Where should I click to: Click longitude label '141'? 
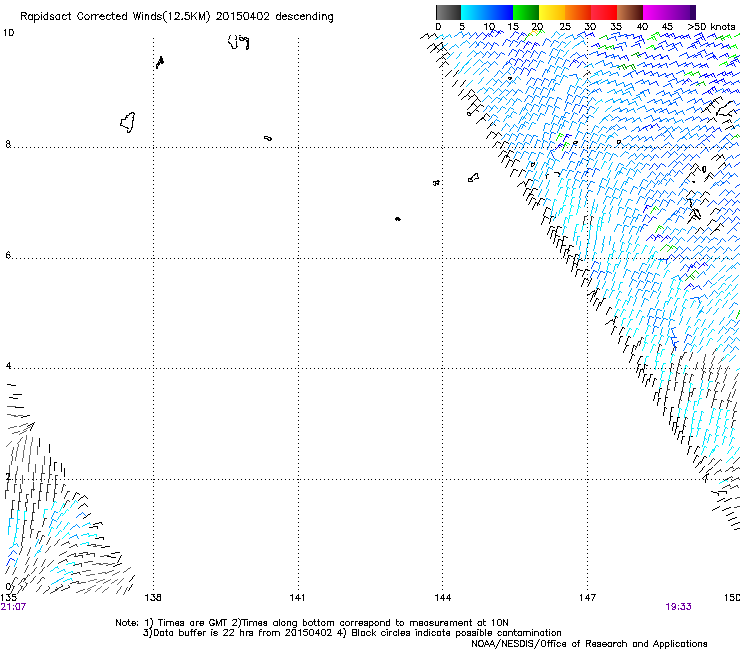tap(297, 598)
